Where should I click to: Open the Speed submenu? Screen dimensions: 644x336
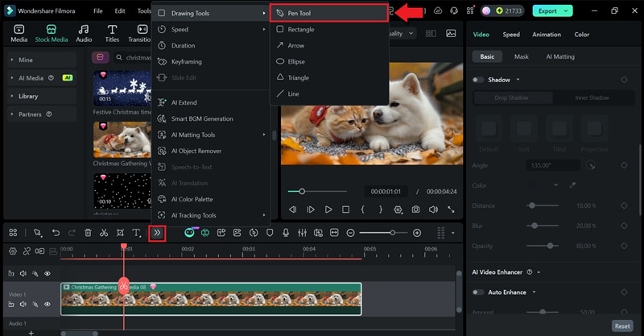(211, 29)
